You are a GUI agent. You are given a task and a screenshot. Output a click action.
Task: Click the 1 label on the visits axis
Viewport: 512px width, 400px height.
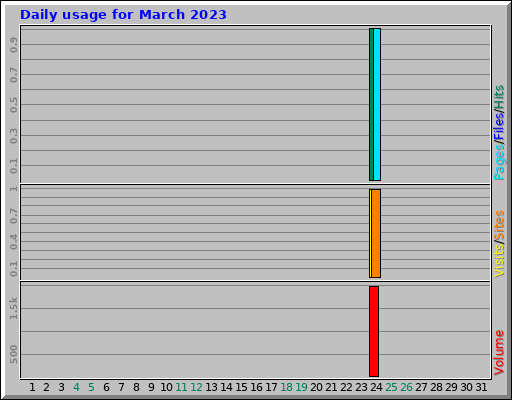13,189
